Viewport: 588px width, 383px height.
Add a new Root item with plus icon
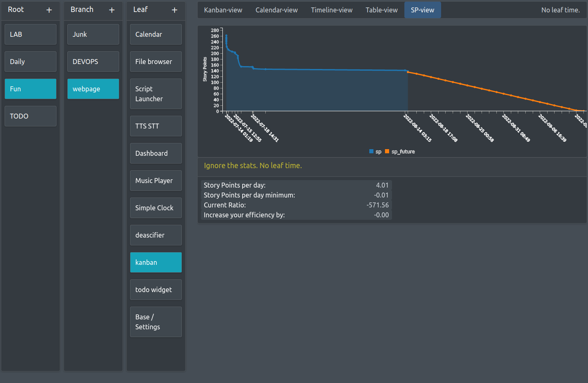pos(49,10)
